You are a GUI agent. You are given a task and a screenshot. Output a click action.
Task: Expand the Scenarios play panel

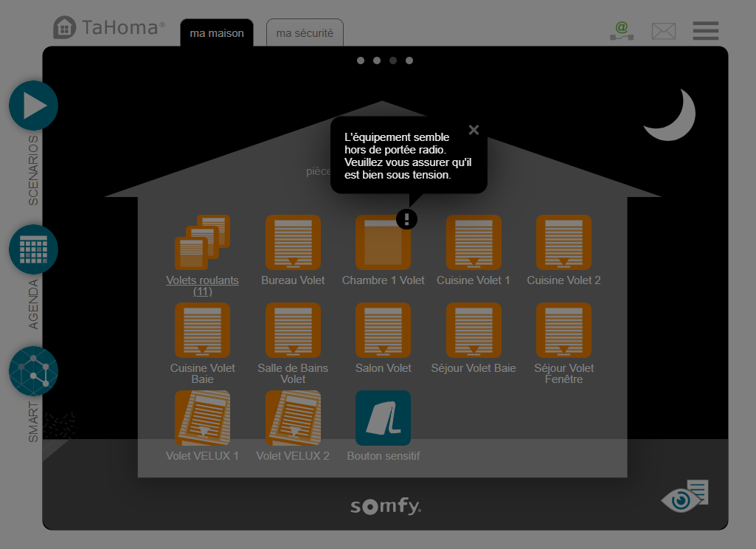(33, 106)
